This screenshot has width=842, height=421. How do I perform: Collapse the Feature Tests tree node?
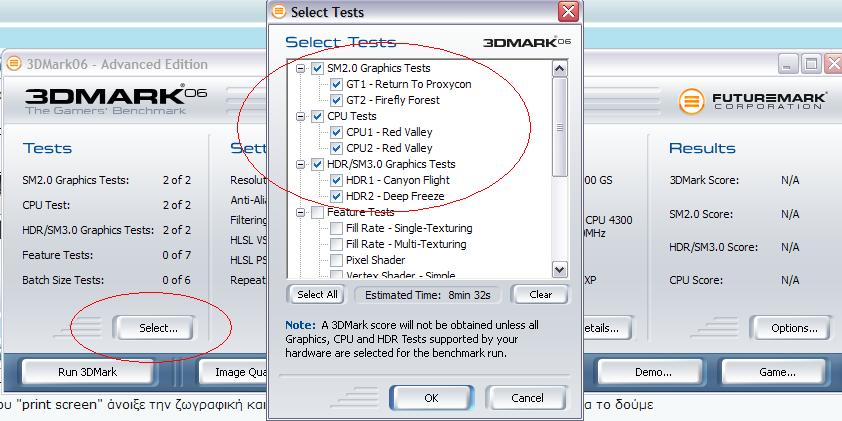coord(301,213)
